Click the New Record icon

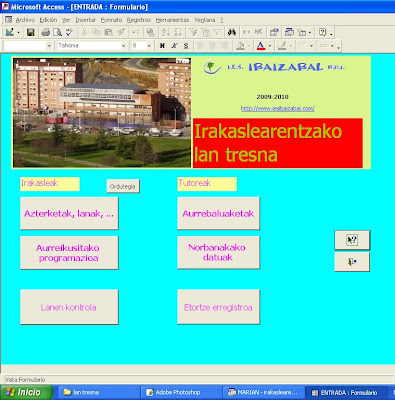[x=246, y=32]
